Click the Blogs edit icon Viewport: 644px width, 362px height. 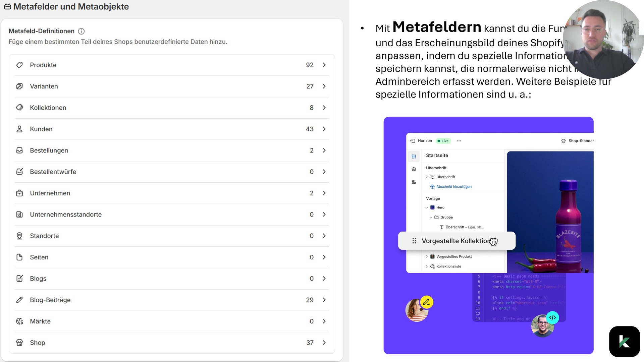click(x=19, y=279)
